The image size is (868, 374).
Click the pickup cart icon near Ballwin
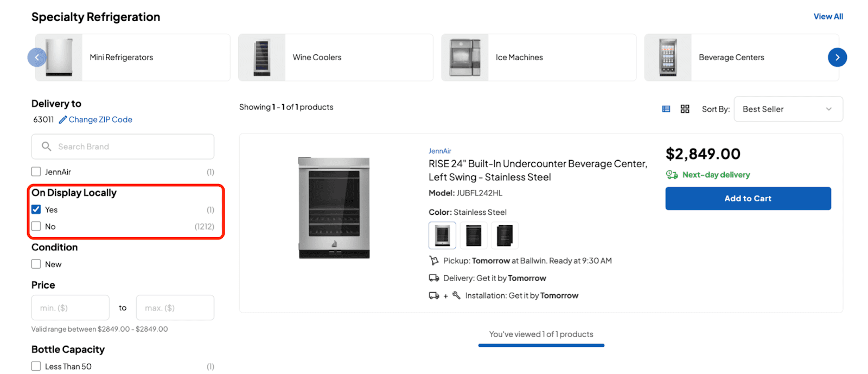433,261
